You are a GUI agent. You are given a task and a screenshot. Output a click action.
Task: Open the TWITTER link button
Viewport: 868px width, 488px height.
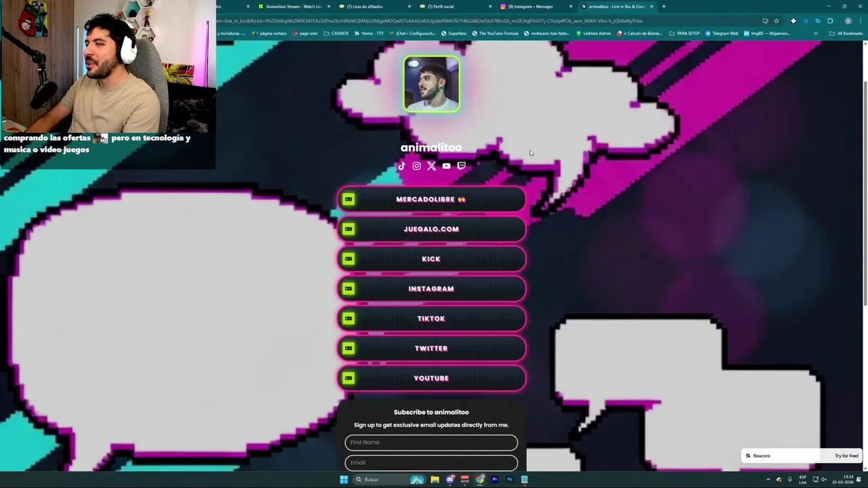pos(431,348)
